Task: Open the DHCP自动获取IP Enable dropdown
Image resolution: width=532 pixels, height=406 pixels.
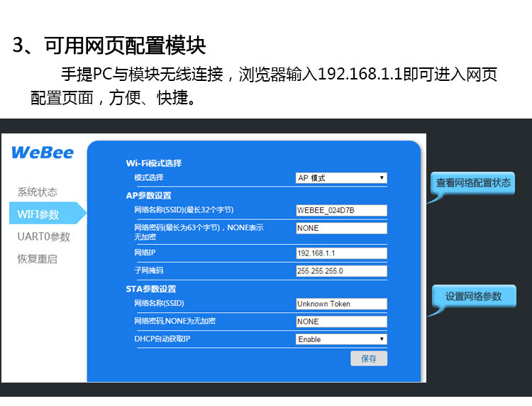Action: [x=341, y=339]
